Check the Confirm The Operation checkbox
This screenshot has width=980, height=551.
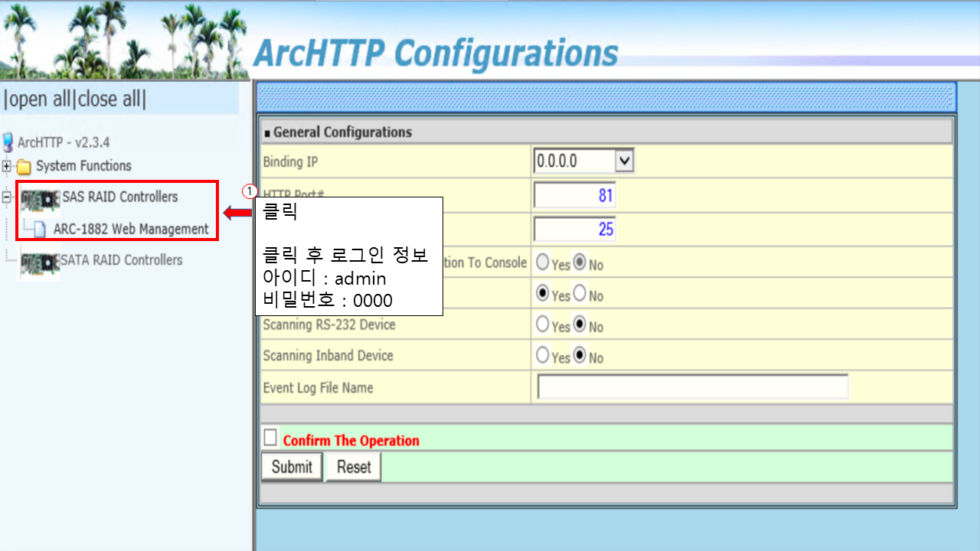coord(270,438)
